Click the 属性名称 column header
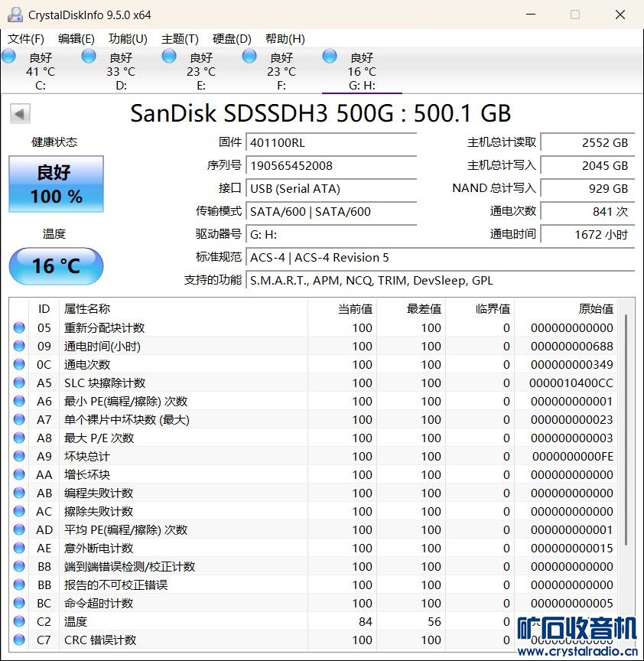Image resolution: width=644 pixels, height=661 pixels. [x=184, y=308]
